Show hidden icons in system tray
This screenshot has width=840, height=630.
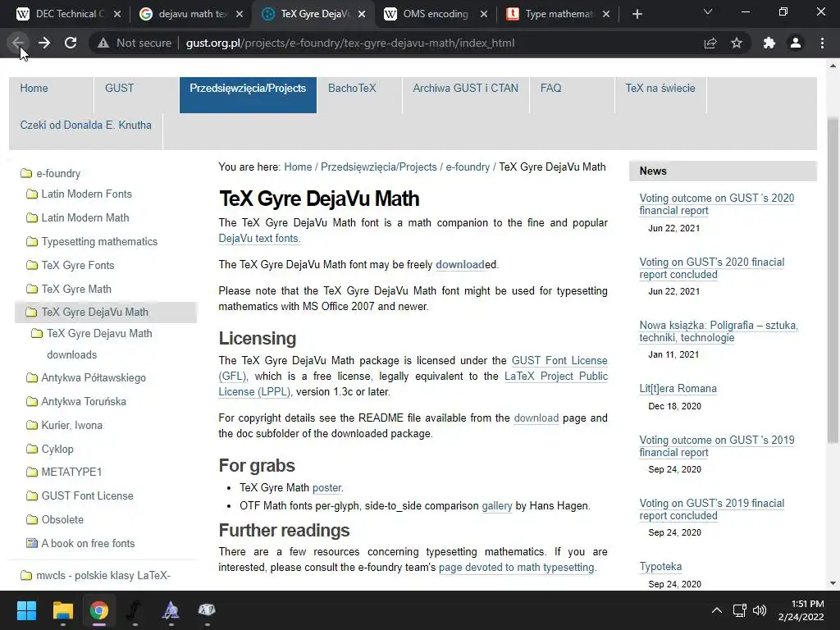tap(716, 610)
